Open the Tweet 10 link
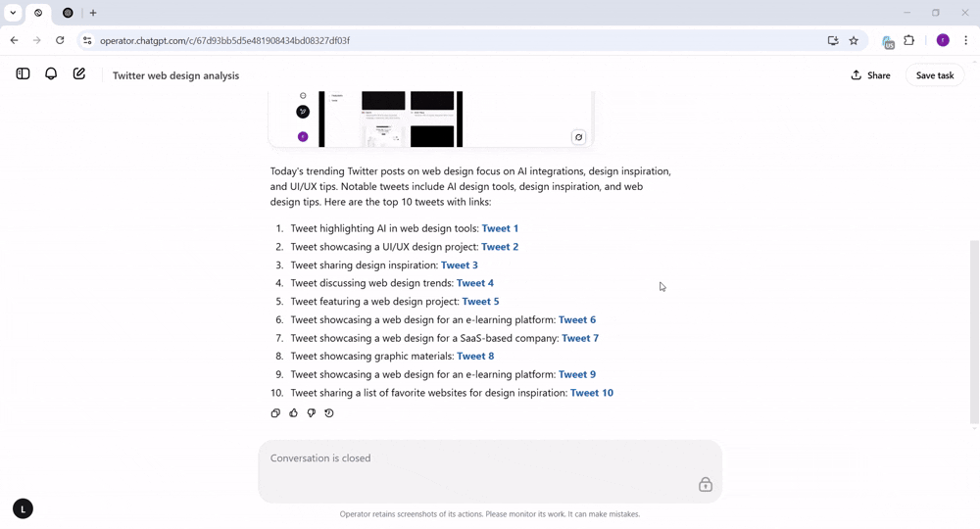Image resolution: width=980 pixels, height=529 pixels. pos(592,393)
